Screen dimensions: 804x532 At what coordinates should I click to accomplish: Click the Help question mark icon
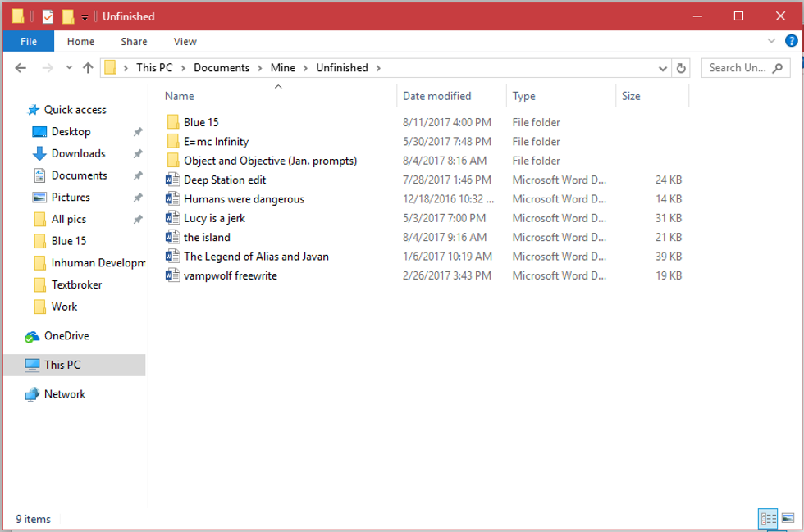[791, 41]
